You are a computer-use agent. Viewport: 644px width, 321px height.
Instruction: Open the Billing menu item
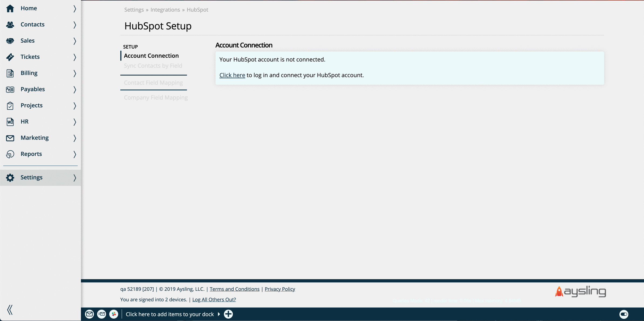tap(40, 73)
